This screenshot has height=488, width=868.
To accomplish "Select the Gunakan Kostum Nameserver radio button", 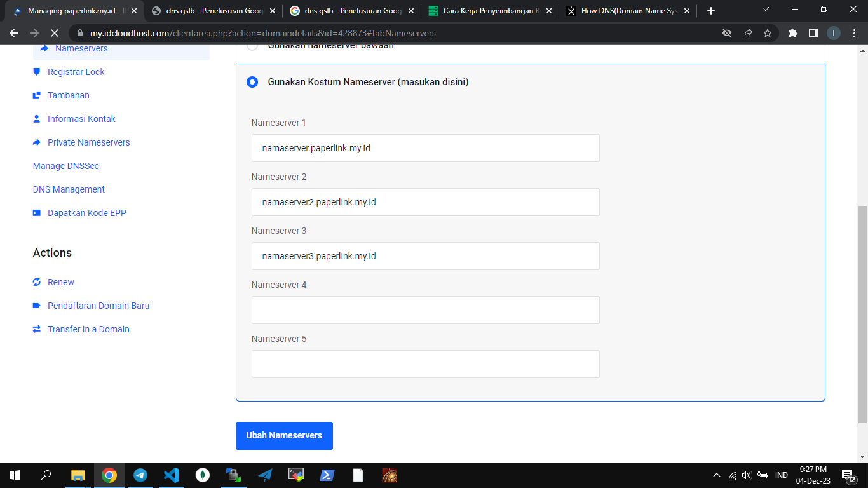I will (x=252, y=82).
